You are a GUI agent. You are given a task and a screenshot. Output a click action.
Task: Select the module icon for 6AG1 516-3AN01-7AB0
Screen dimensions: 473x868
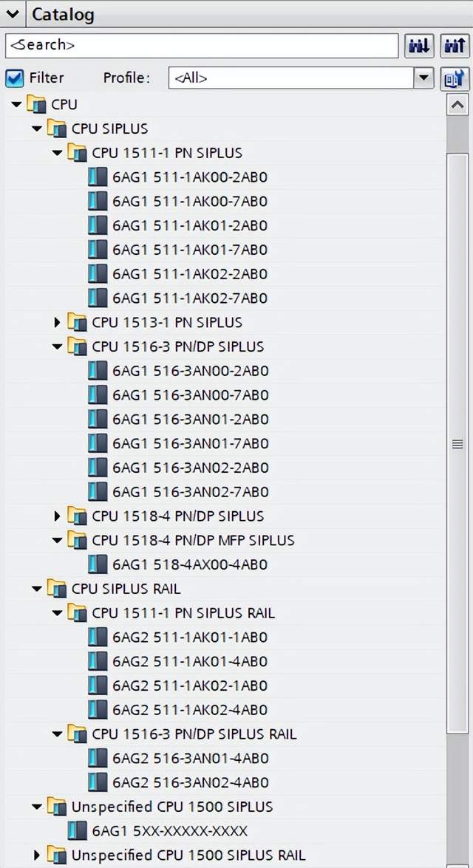coord(98,443)
